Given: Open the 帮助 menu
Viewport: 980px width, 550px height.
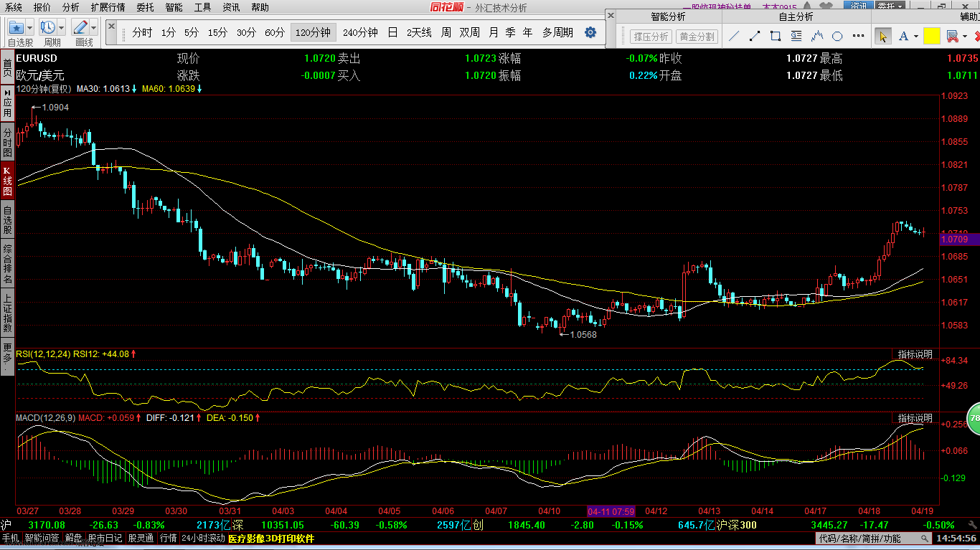Looking at the screenshot, I should click(x=260, y=7).
